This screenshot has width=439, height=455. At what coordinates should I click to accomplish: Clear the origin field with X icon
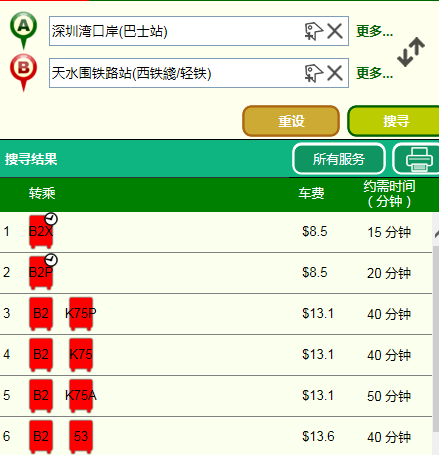335,31
